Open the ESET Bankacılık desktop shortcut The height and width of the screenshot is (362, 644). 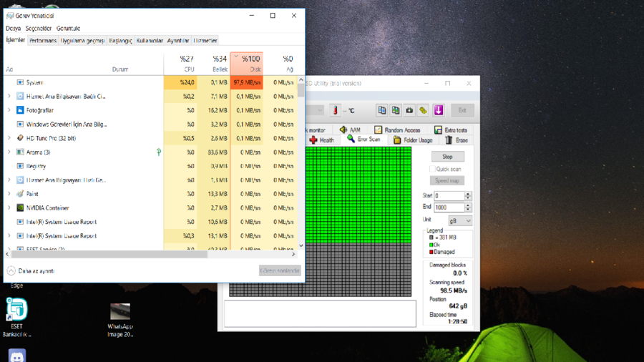pyautogui.click(x=16, y=317)
